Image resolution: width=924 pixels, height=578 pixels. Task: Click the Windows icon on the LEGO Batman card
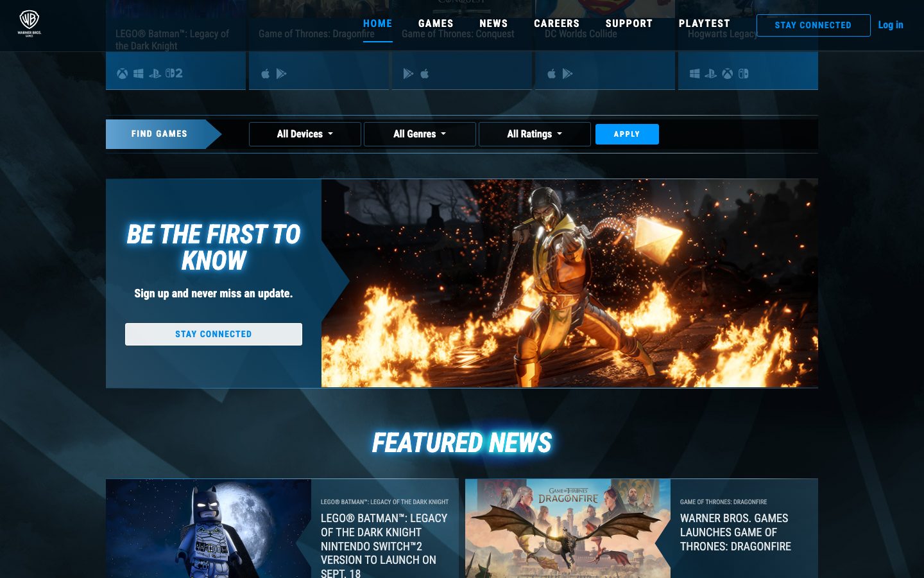[x=138, y=74]
